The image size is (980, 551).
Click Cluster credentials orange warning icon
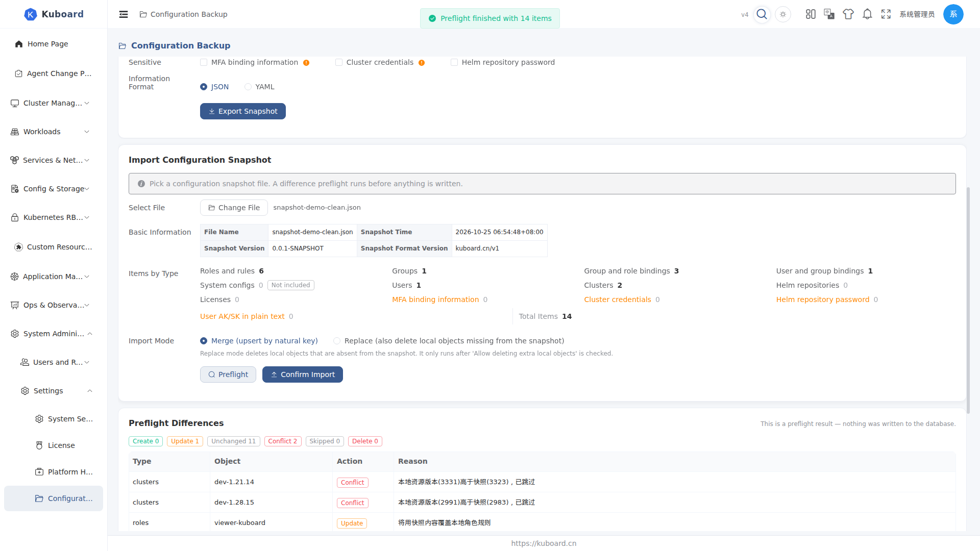(422, 63)
